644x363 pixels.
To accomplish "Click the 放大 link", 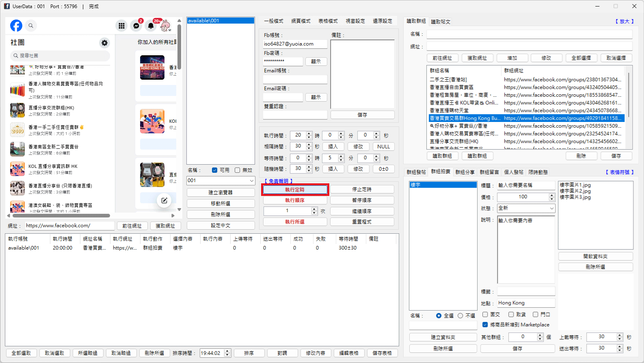I will [x=625, y=22].
